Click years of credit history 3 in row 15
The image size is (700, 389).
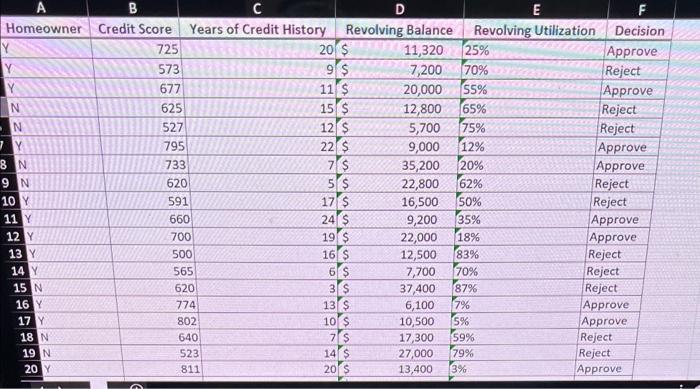click(x=267, y=289)
